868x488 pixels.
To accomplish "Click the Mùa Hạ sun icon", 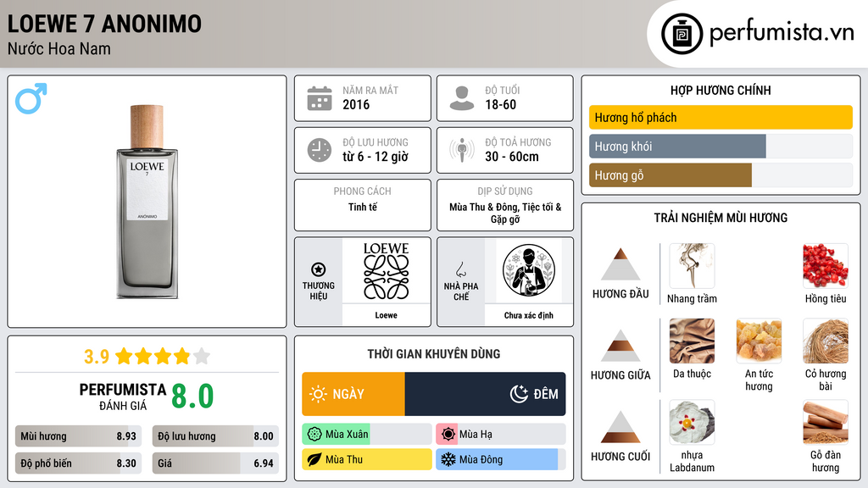I will point(448,435).
